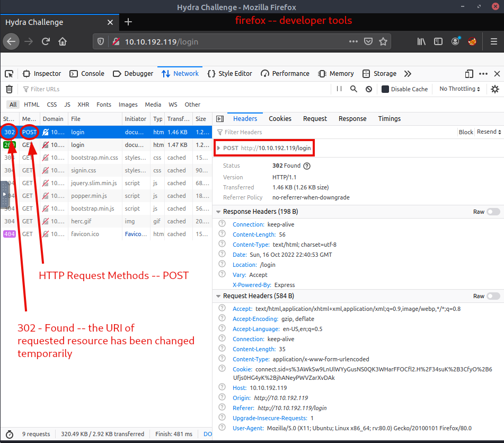Open the network request search
The width and height of the screenshot is (504, 443).
pos(353,89)
